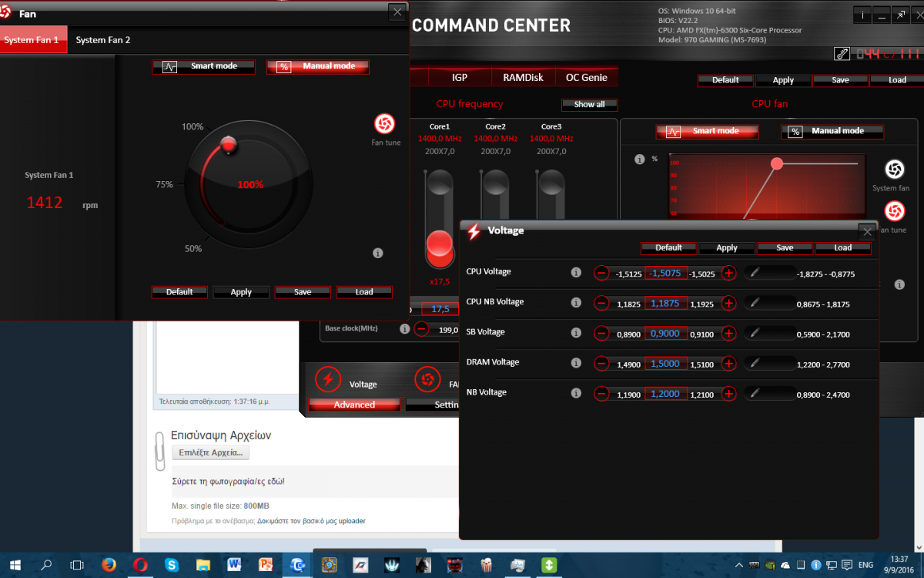Click Voltage lightning icon in Command Center
The width and height of the screenshot is (924, 578).
pyautogui.click(x=329, y=379)
